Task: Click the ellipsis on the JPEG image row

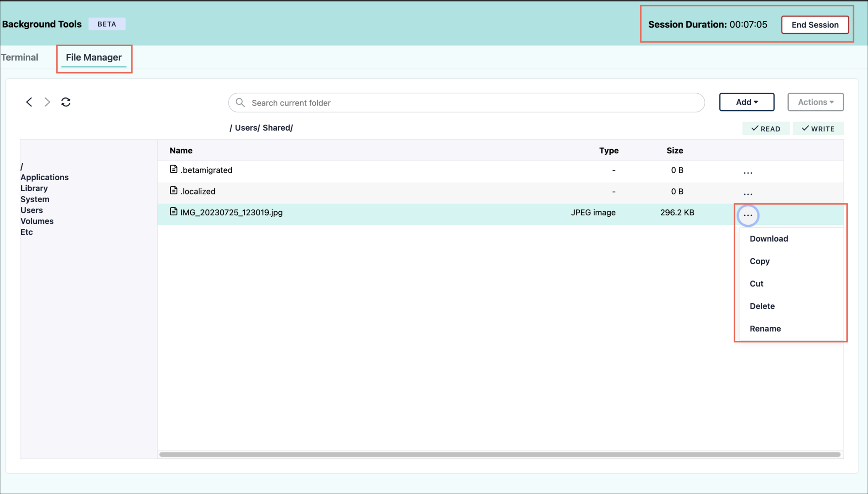Action: [x=747, y=215]
